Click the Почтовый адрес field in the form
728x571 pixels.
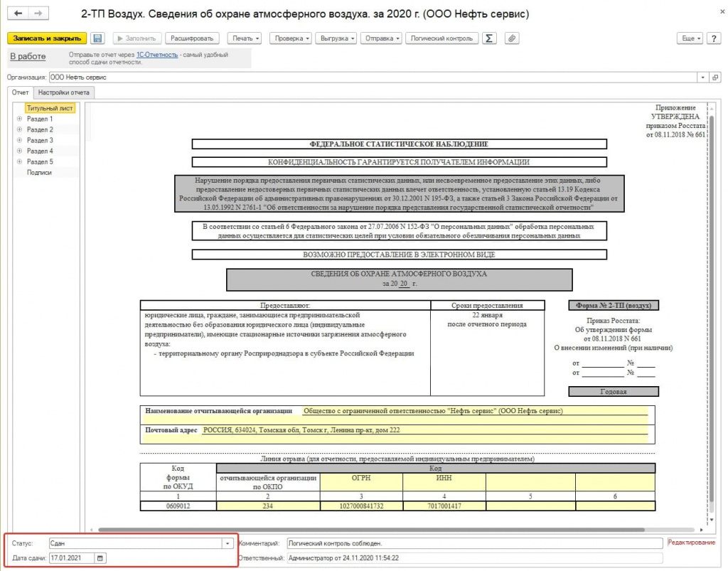(x=424, y=430)
